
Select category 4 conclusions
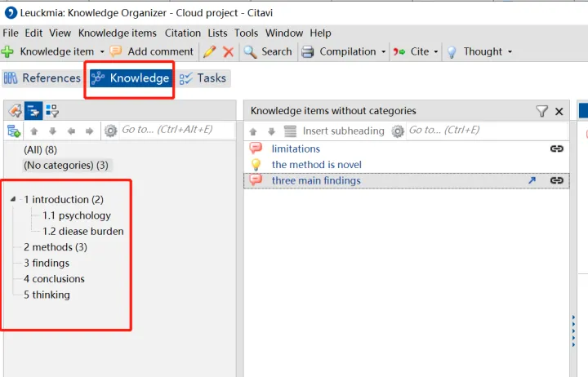54,279
